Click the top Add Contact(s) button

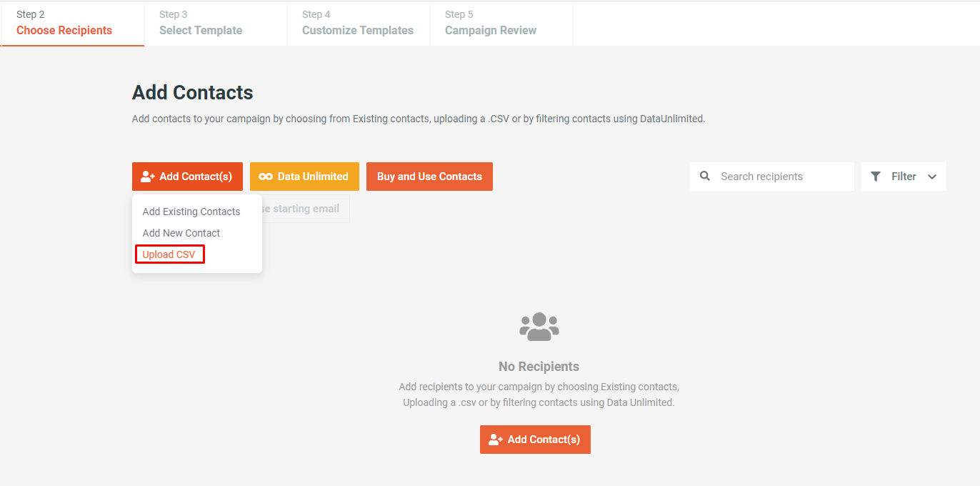click(187, 176)
